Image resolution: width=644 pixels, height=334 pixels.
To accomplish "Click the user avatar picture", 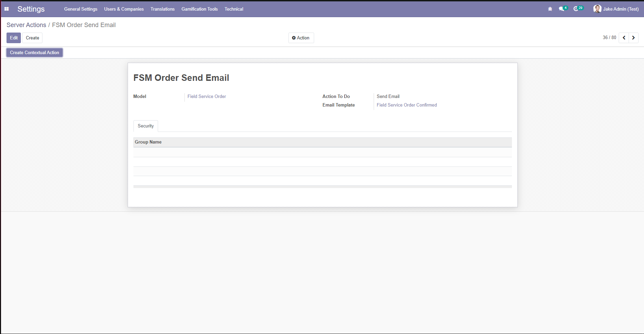I will (597, 9).
